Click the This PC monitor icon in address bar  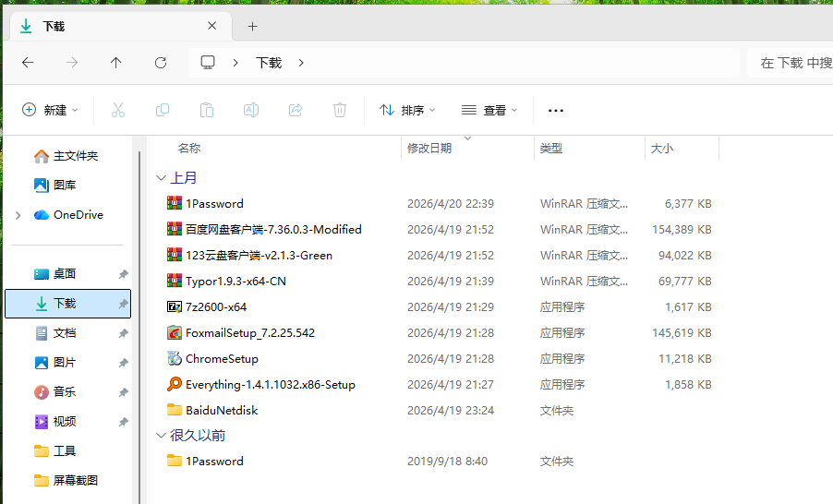[x=208, y=63]
